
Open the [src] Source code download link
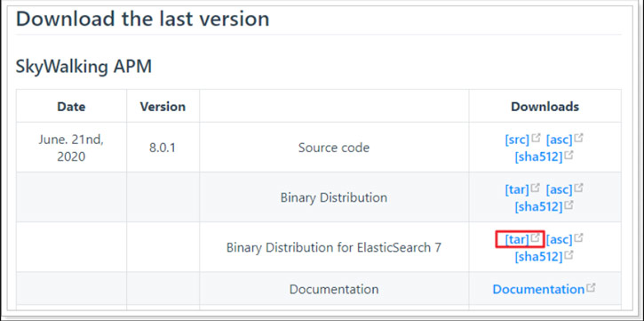pos(517,140)
